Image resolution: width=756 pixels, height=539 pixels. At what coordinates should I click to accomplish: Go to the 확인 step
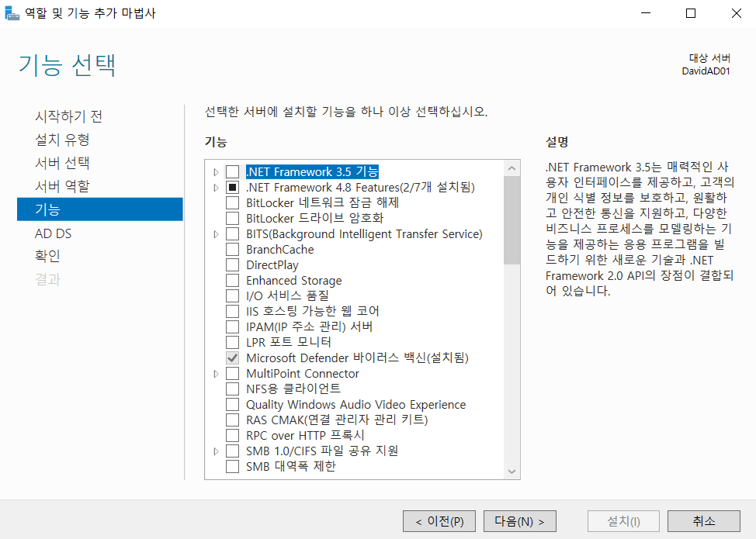(x=47, y=256)
